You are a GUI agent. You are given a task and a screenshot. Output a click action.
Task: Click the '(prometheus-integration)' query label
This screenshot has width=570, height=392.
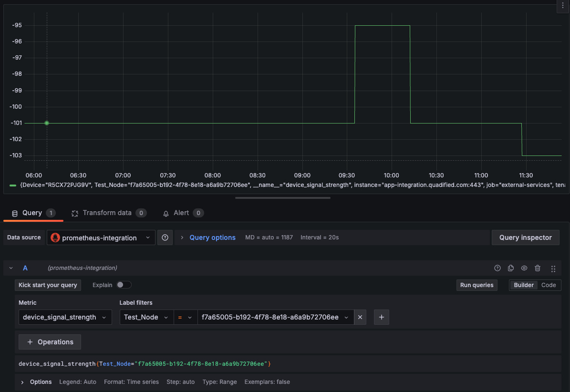(82, 268)
